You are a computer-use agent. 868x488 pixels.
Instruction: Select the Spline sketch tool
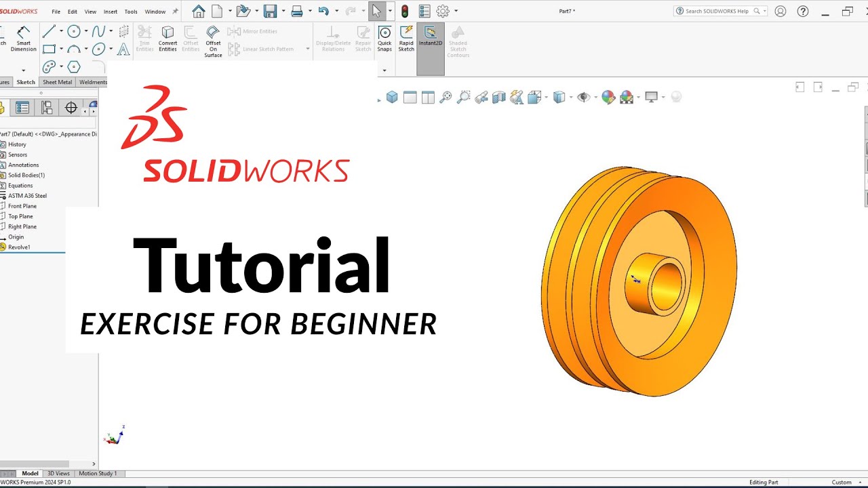click(x=99, y=31)
